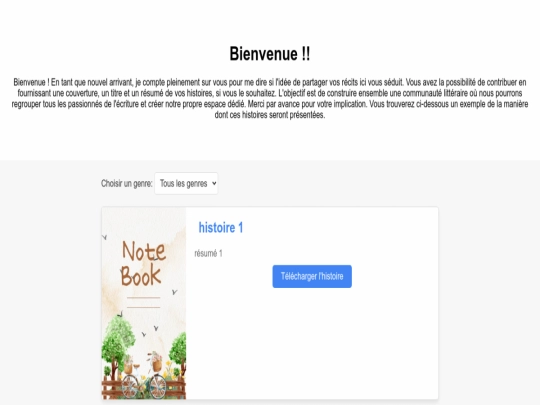The image size is (540, 405).
Task: Open the 'histoire 1' title link
Action: [221, 228]
